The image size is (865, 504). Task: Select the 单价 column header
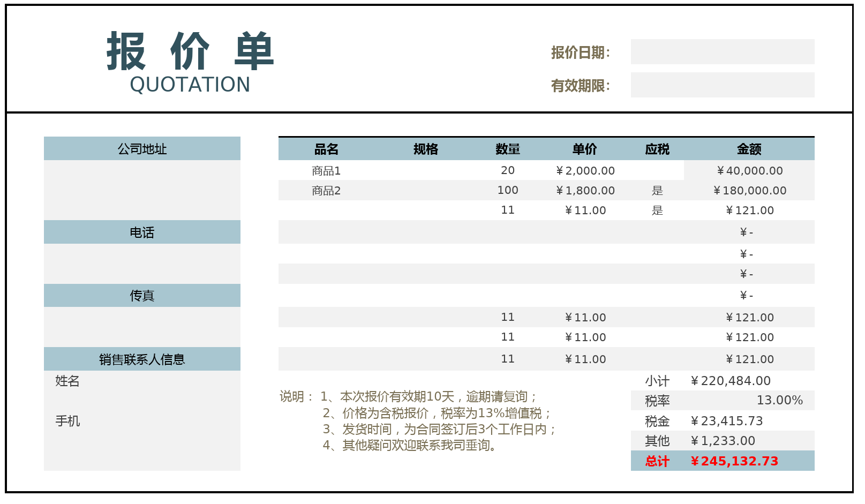pos(584,149)
